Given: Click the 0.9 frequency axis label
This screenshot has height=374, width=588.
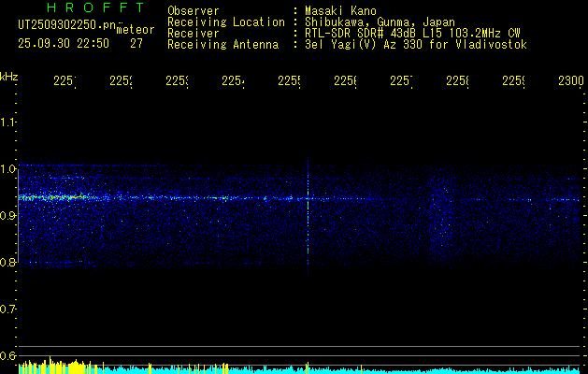Looking at the screenshot, I should (x=7, y=215).
